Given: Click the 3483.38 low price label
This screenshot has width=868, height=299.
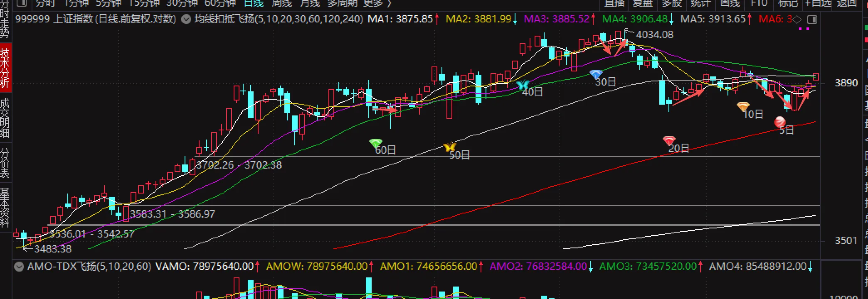Looking at the screenshot, I should click(x=53, y=249).
